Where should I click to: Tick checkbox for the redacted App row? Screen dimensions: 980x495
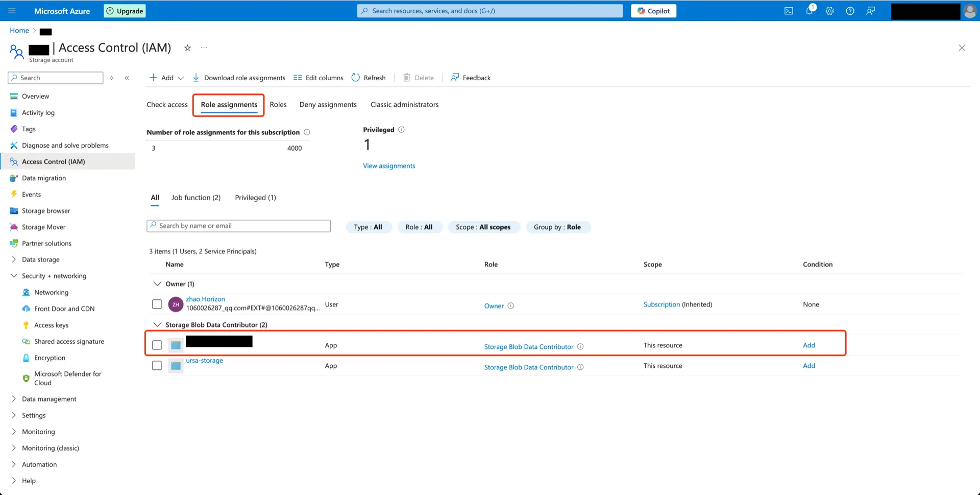pyautogui.click(x=157, y=345)
